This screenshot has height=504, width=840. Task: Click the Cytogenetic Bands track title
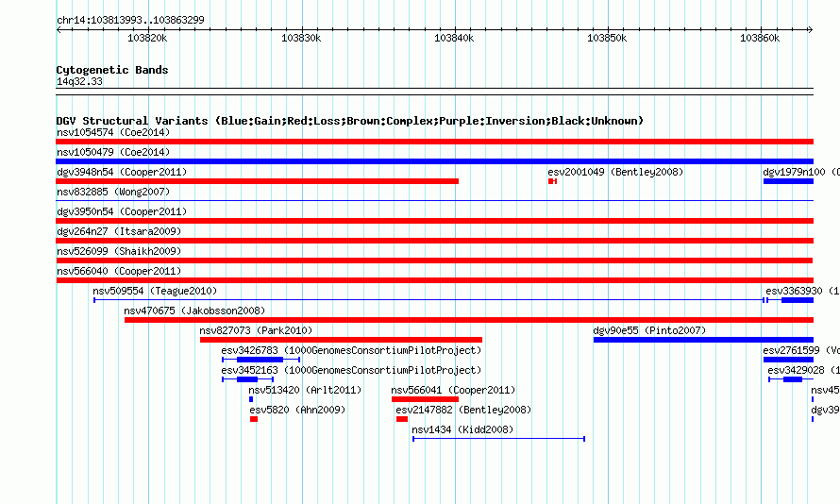coord(112,70)
